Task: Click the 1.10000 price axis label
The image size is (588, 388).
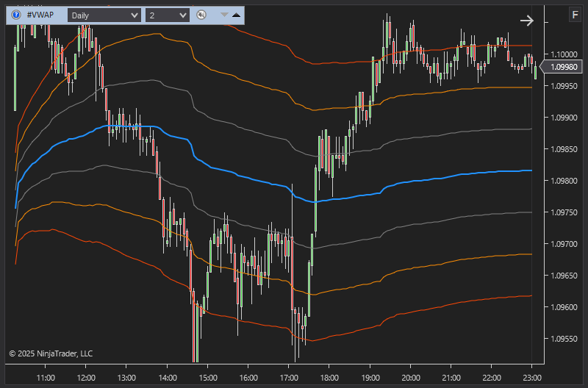Action: tap(563, 54)
